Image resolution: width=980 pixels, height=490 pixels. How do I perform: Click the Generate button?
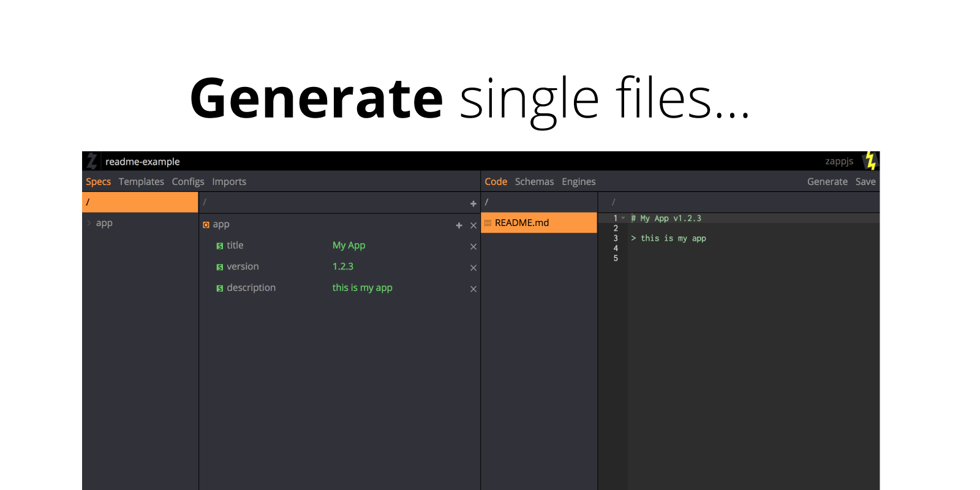(x=827, y=181)
